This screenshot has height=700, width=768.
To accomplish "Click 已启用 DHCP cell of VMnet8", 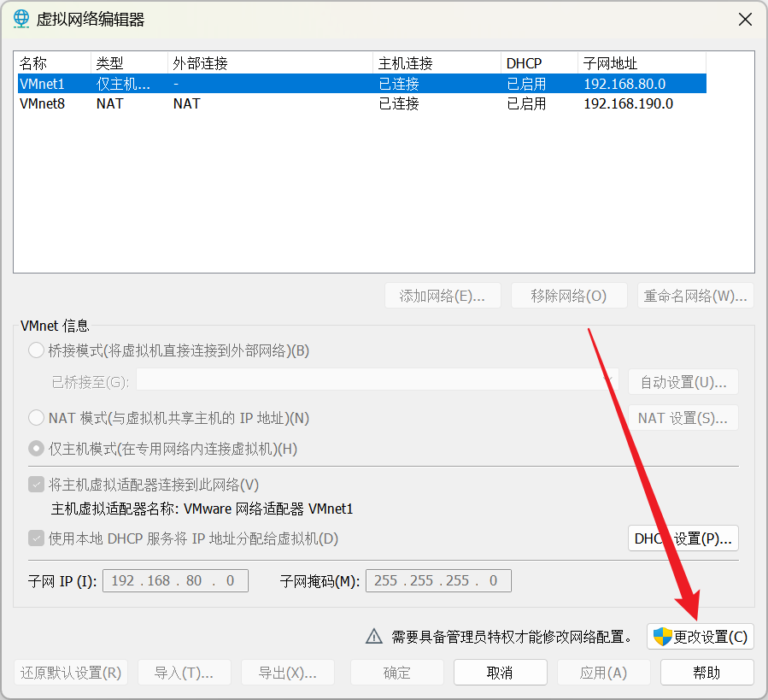I will (526, 103).
